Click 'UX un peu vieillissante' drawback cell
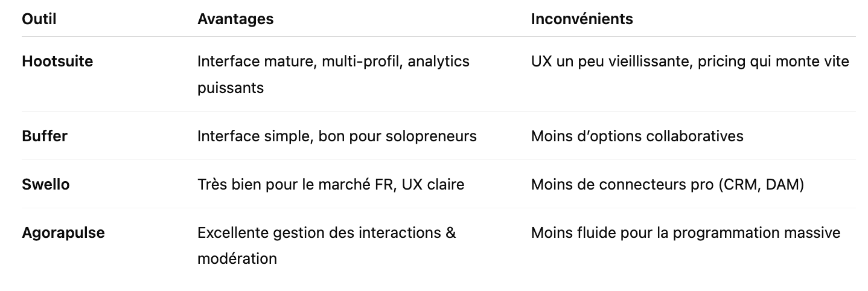The image size is (868, 291). (x=690, y=61)
